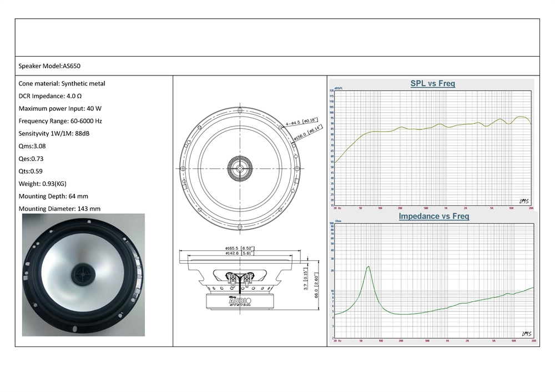Click the speaker product photo
This screenshot has height=392, width=555.
(83, 275)
